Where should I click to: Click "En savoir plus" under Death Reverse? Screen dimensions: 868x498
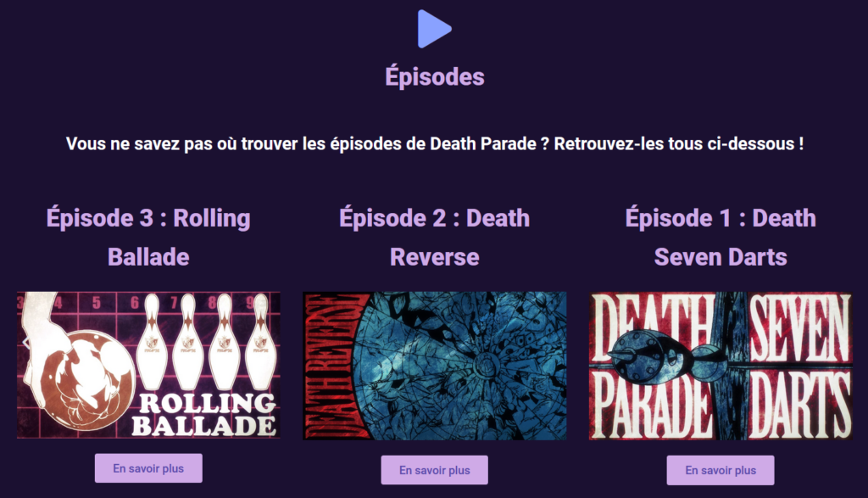tap(435, 470)
